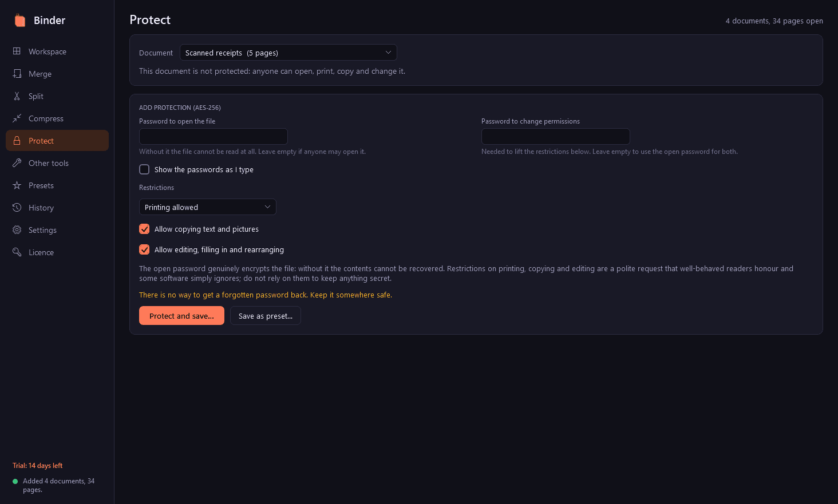Enable Show the passwords as I type
Viewport: 838px width, 504px height.
tap(144, 169)
